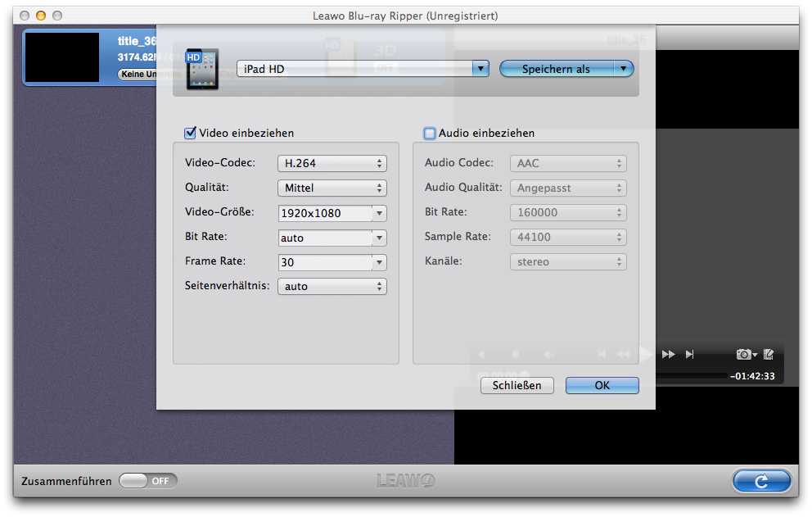Click the -01:42:33 remaining time display

click(x=752, y=376)
